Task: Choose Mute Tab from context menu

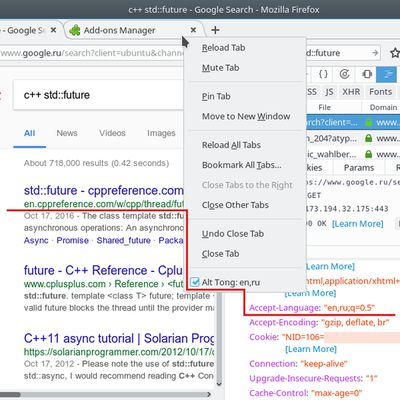Action: click(x=220, y=68)
